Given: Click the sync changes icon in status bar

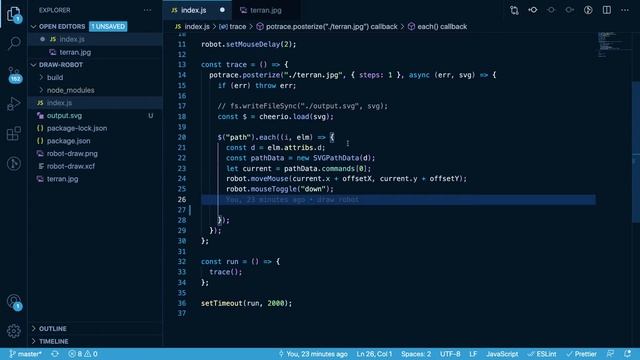Looking at the screenshot, I should pos(55,354).
